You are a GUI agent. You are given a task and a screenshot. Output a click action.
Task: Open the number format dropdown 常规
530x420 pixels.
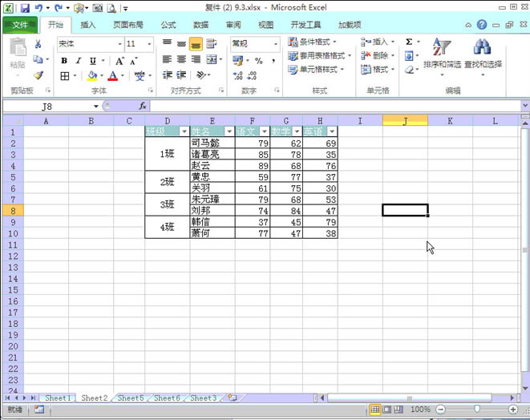276,44
